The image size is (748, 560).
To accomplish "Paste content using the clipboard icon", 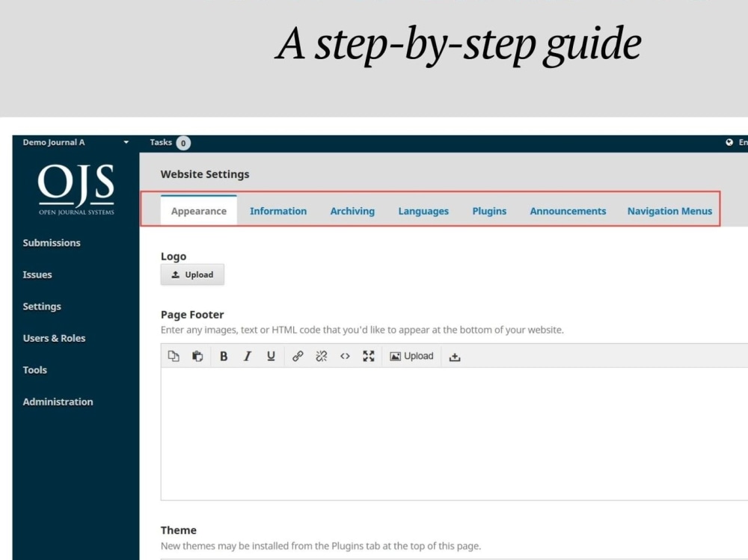I will coord(197,356).
